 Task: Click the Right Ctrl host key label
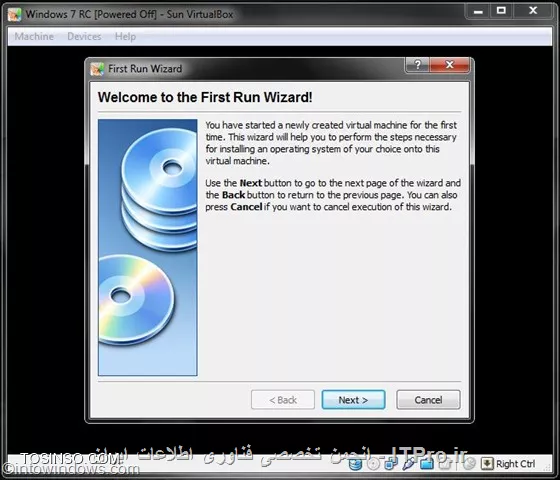point(515,464)
